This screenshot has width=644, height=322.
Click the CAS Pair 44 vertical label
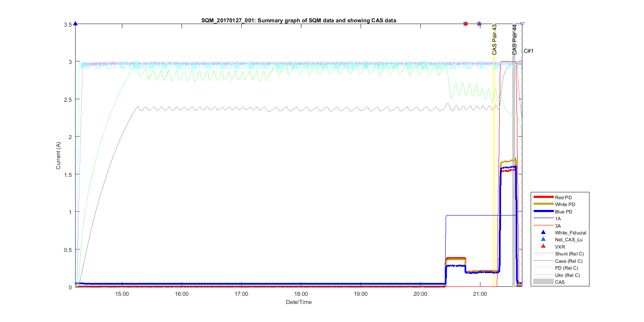514,39
